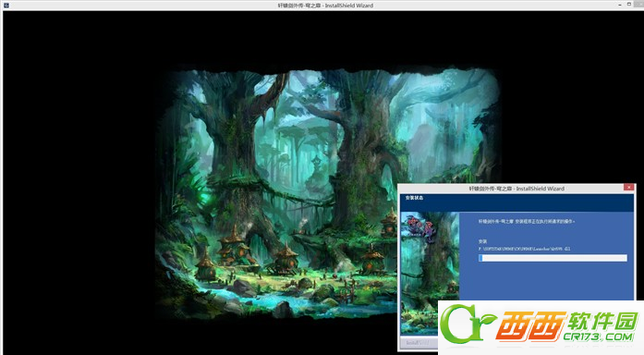Click the 安装 label above the file path
The width and height of the screenshot is (644, 355).
pyautogui.click(x=482, y=241)
